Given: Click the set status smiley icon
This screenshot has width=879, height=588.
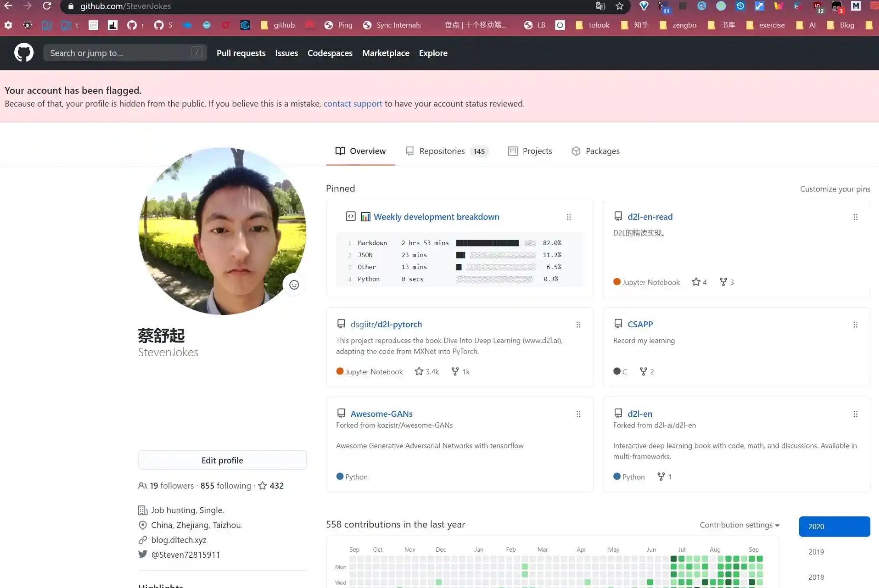Looking at the screenshot, I should [x=294, y=285].
